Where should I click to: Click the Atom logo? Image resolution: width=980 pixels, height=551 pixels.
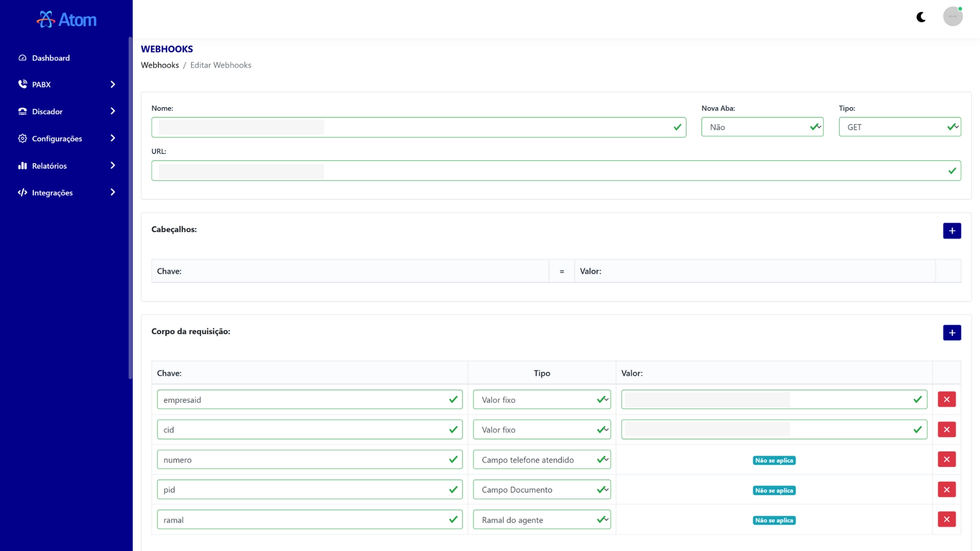tap(66, 19)
